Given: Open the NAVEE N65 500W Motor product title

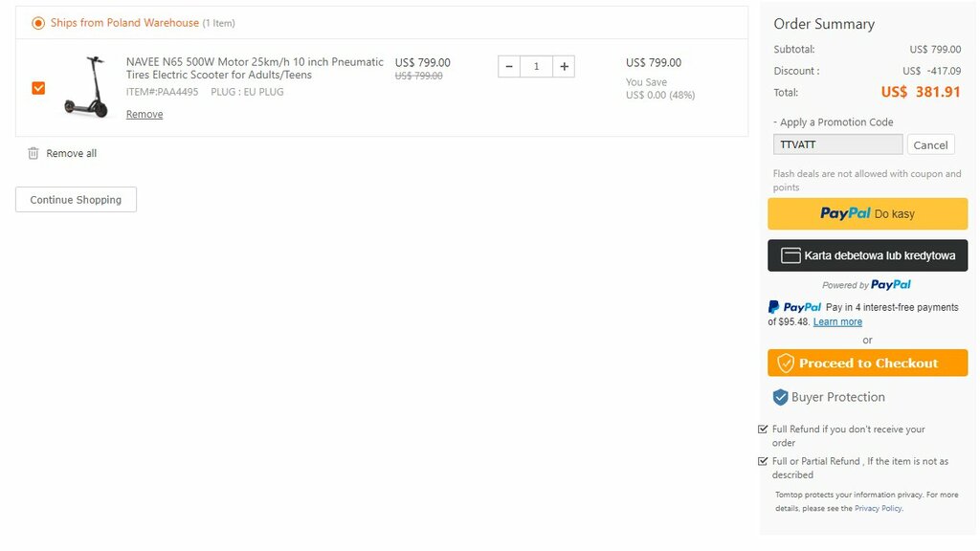Looking at the screenshot, I should 255,68.
